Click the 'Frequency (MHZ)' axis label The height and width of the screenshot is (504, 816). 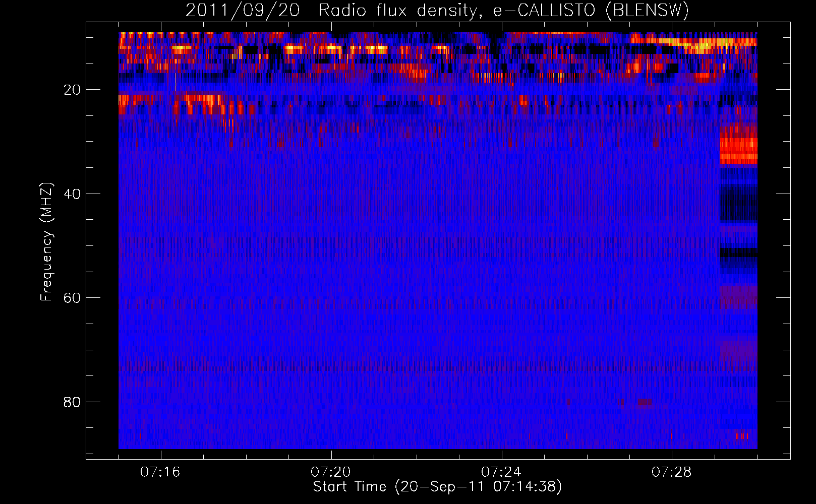pyautogui.click(x=46, y=242)
